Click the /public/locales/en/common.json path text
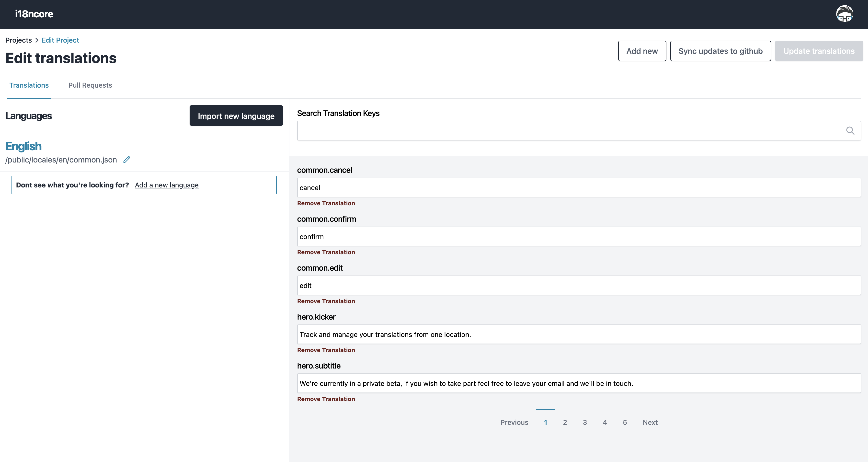 [61, 160]
